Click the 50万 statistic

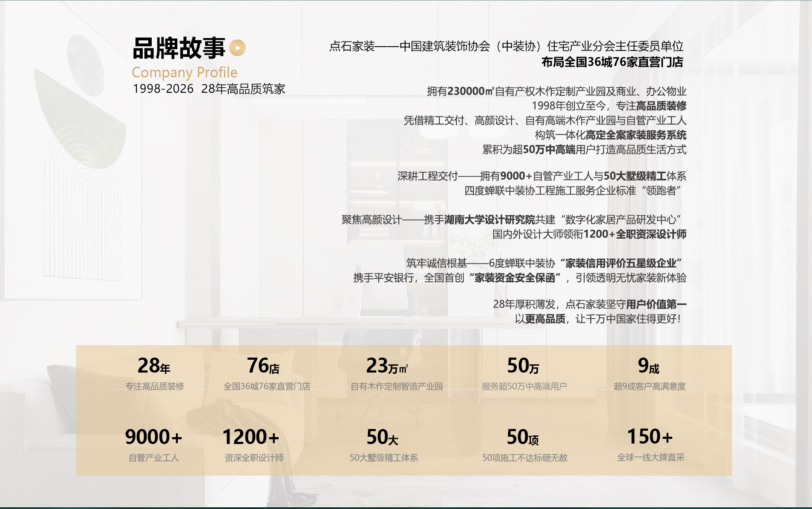pyautogui.click(x=523, y=366)
